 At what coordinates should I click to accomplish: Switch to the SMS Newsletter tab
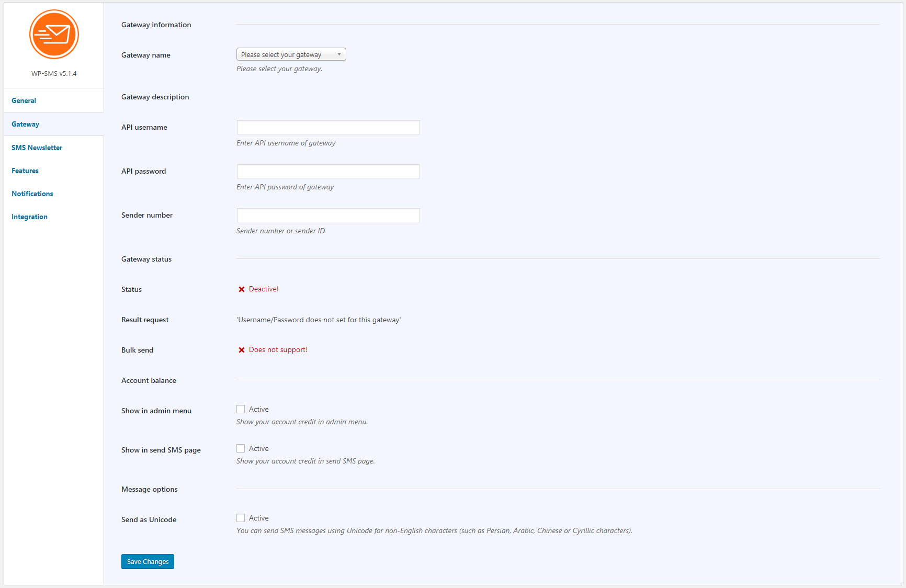coord(54,148)
